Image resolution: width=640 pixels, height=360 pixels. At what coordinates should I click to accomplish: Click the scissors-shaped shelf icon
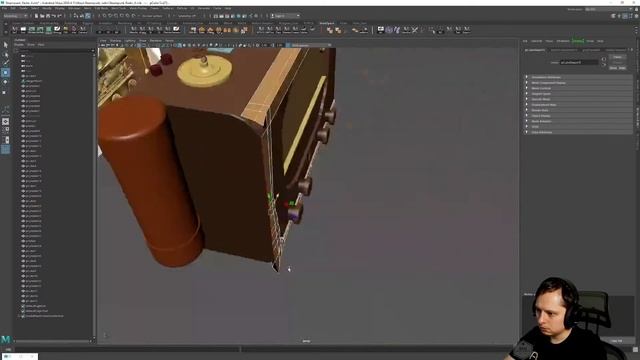[x=415, y=30]
